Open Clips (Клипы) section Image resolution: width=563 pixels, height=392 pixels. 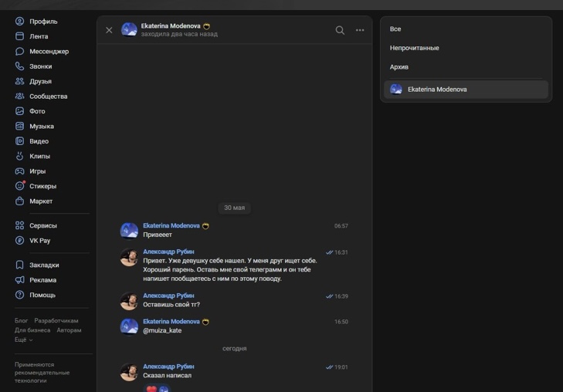pos(39,157)
